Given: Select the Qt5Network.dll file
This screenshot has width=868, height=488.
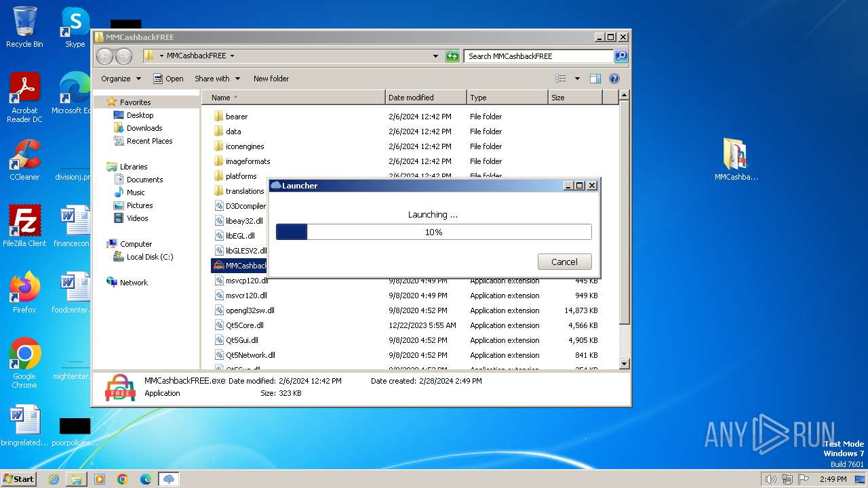Looking at the screenshot, I should tap(250, 355).
